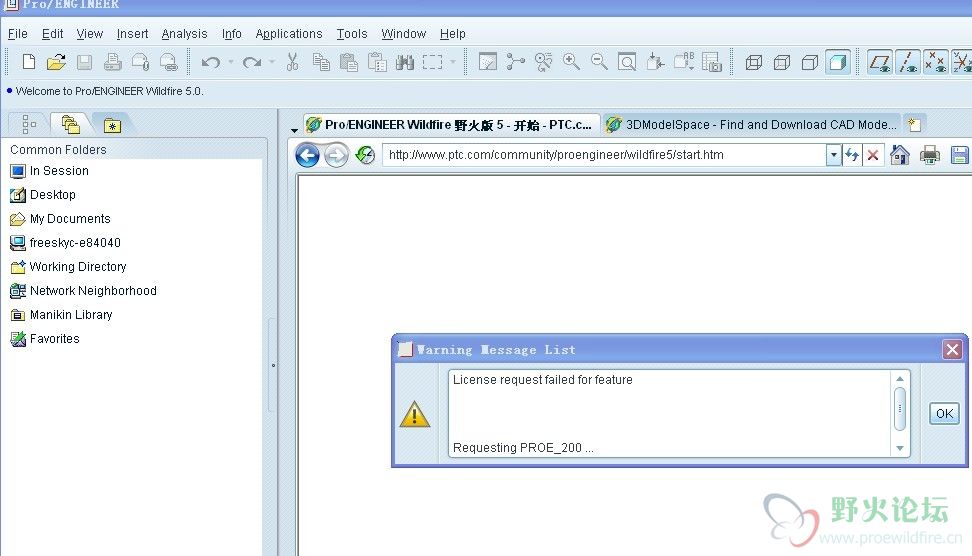This screenshot has height=556, width=972.
Task: Open an existing file with the folder icon
Action: [56, 61]
